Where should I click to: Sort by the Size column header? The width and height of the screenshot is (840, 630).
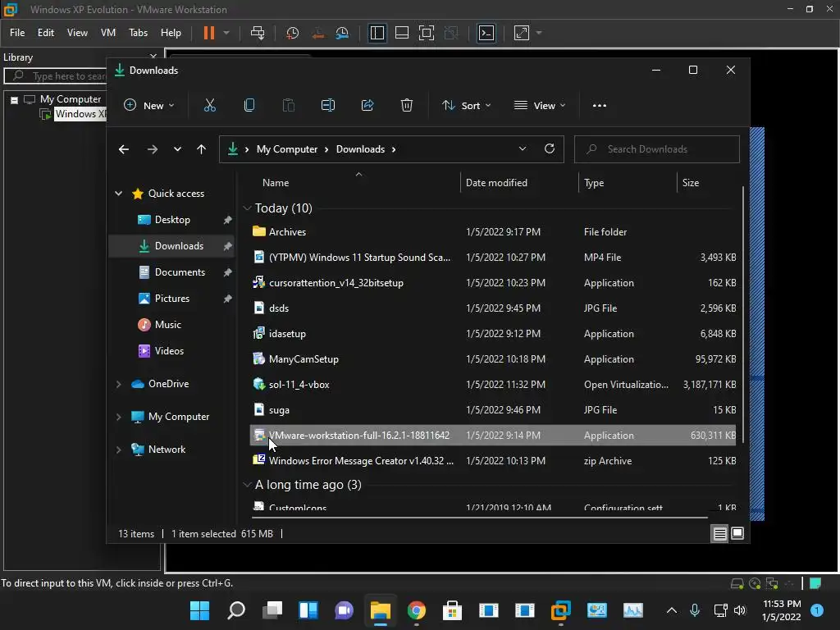click(691, 183)
